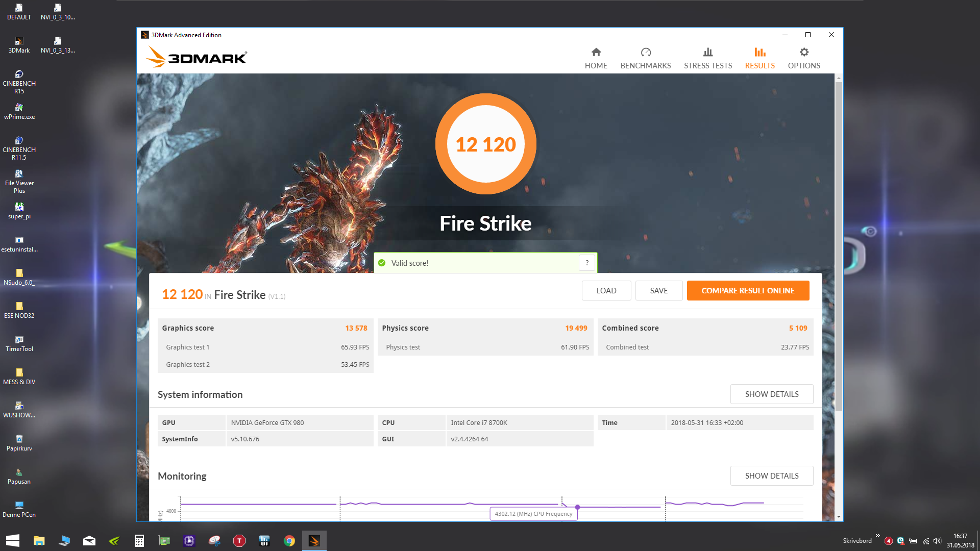Open File Explorer from the taskbar

tap(39, 541)
